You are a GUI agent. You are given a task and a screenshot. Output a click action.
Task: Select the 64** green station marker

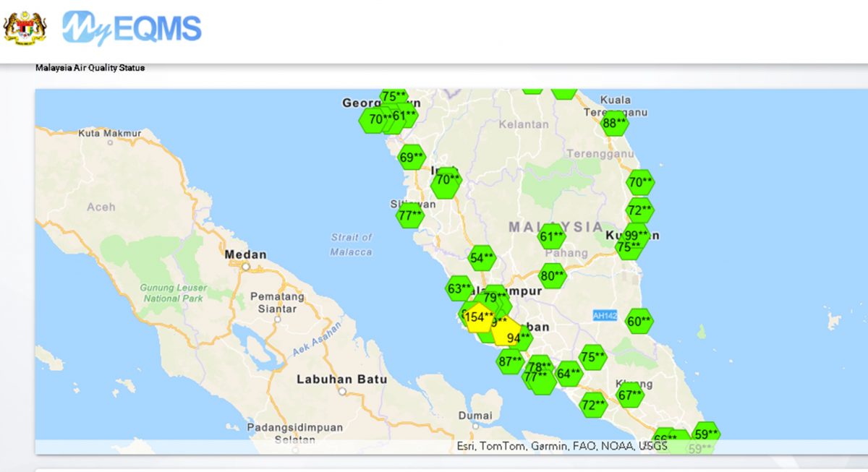tap(569, 374)
